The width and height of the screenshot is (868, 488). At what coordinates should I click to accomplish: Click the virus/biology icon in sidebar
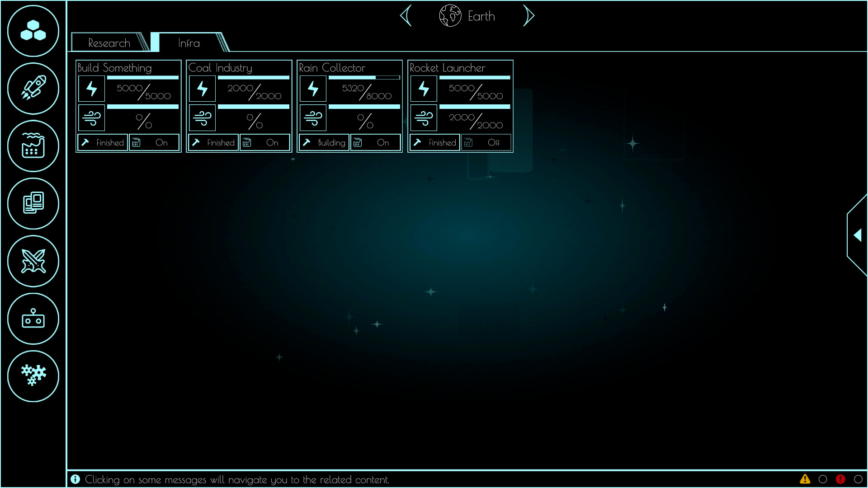(x=33, y=376)
